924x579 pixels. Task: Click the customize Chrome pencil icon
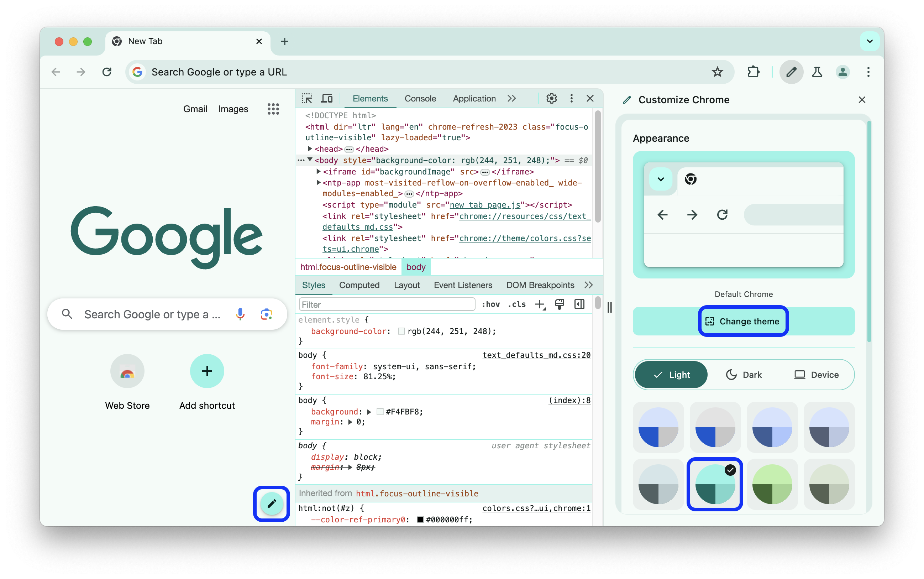[x=271, y=504]
